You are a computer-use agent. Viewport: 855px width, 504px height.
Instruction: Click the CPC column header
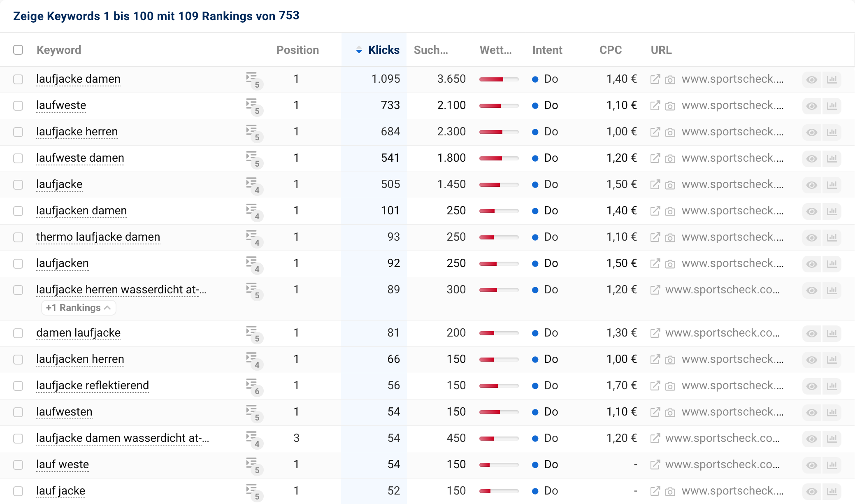tap(610, 50)
